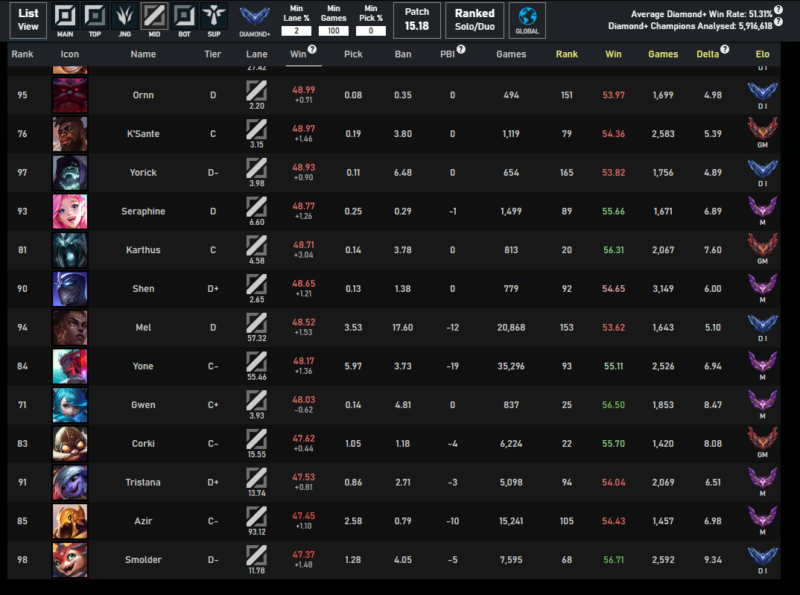The height and width of the screenshot is (595, 800).
Task: Sort table by Win column header
Action: click(298, 53)
